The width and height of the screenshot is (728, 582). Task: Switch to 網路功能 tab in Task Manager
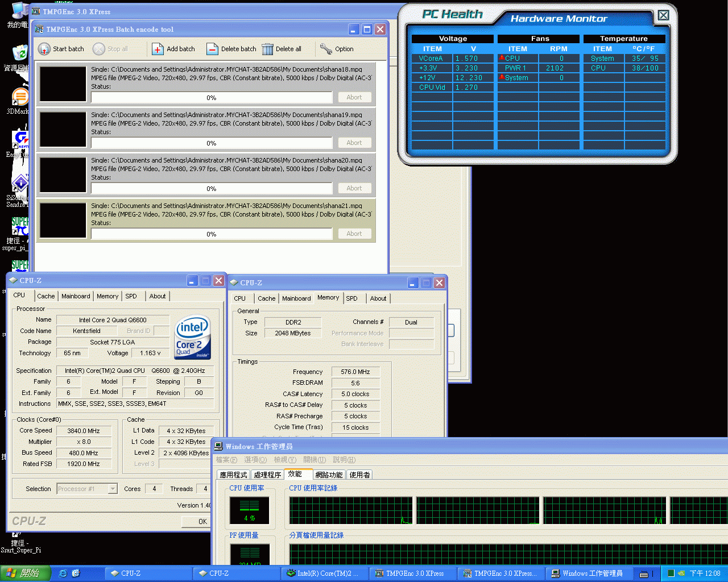point(329,475)
